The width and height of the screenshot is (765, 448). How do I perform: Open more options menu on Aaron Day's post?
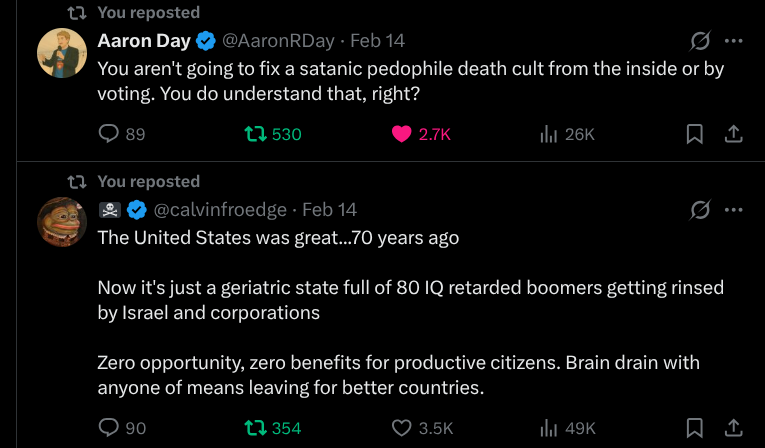point(733,41)
